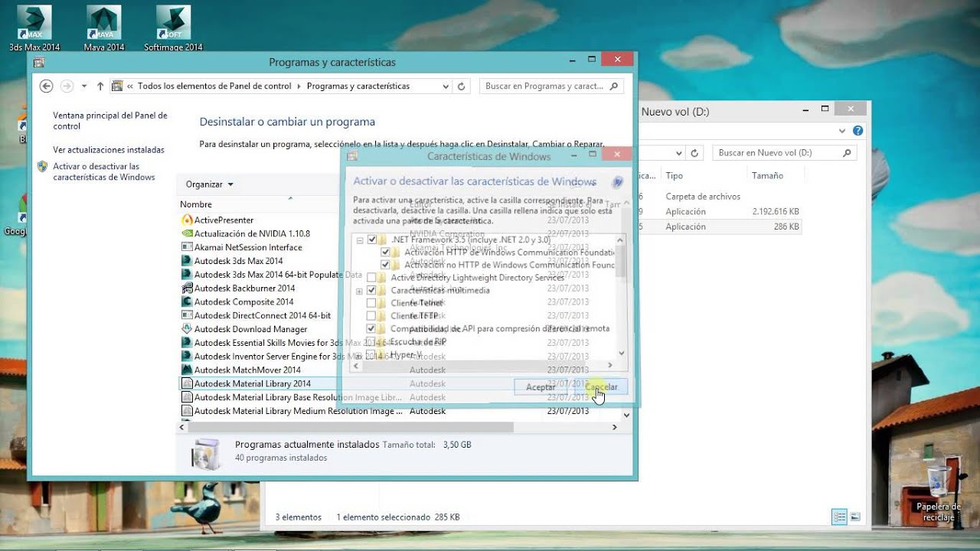Image resolution: width=980 pixels, height=551 pixels.
Task: Open recent locations dropdown next to forward arrow
Action: [84, 86]
